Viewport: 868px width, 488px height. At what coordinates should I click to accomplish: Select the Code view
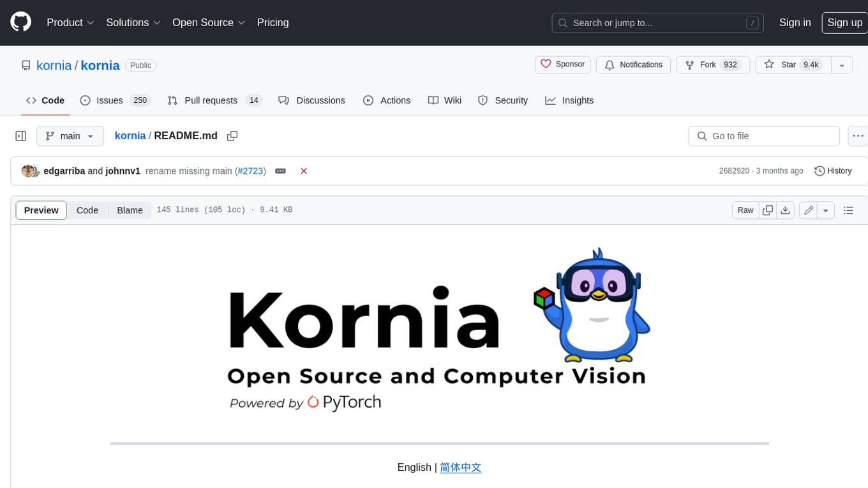pos(87,210)
